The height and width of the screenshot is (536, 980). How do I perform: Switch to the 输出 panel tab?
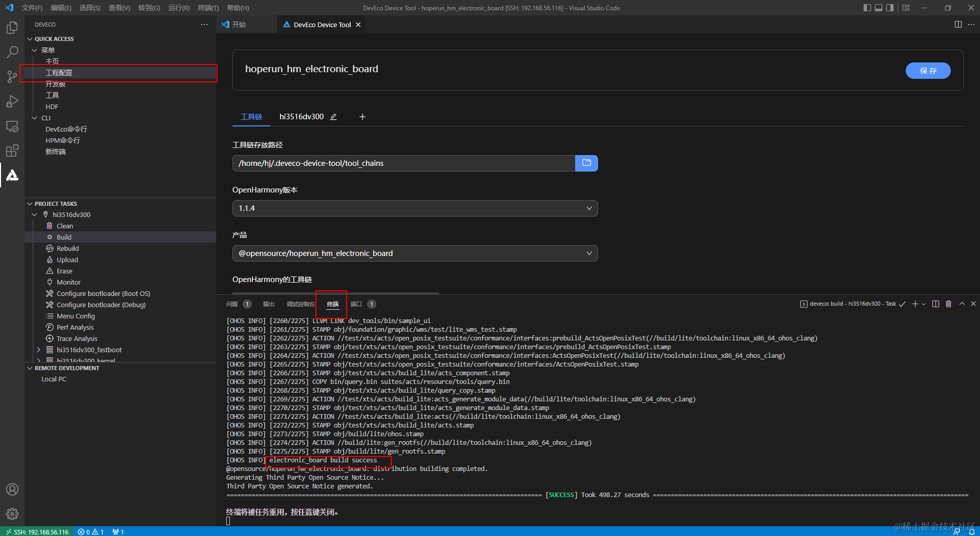coord(268,304)
